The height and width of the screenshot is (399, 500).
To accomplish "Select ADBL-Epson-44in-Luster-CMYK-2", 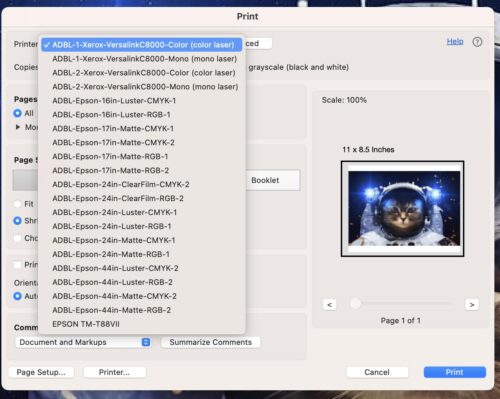I will 142,268.
